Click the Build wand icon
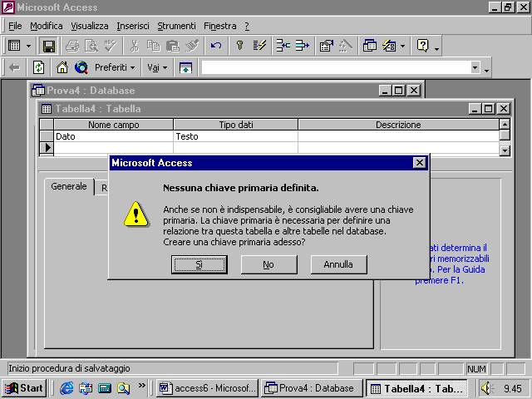 [346, 46]
